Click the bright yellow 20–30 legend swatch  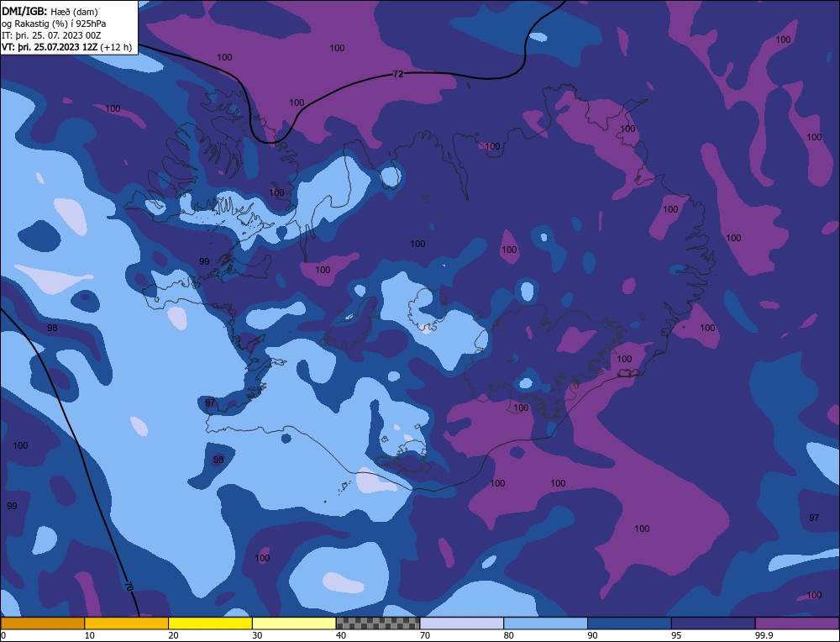(x=210, y=623)
